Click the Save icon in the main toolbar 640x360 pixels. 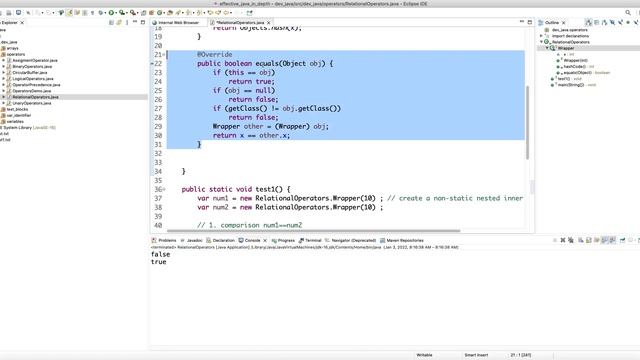coord(8,13)
